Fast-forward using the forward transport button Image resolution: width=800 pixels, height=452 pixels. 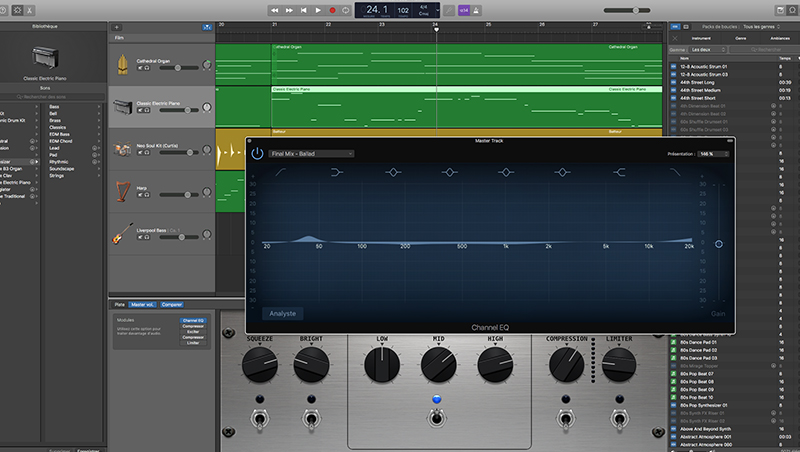pos(289,10)
